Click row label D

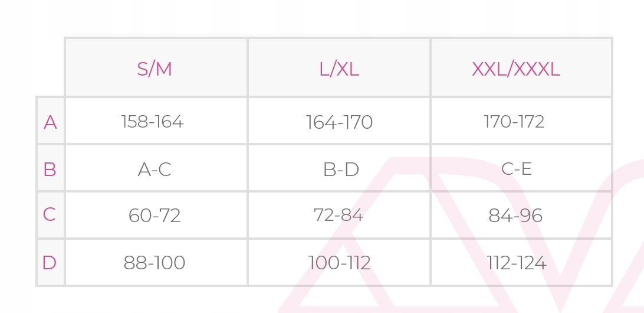coord(50,262)
